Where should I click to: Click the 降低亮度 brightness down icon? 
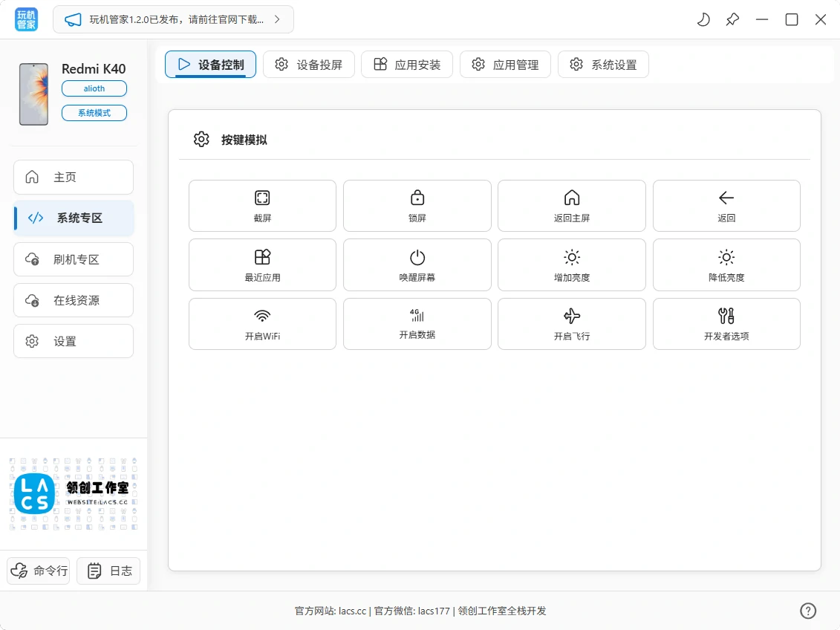[x=726, y=257]
